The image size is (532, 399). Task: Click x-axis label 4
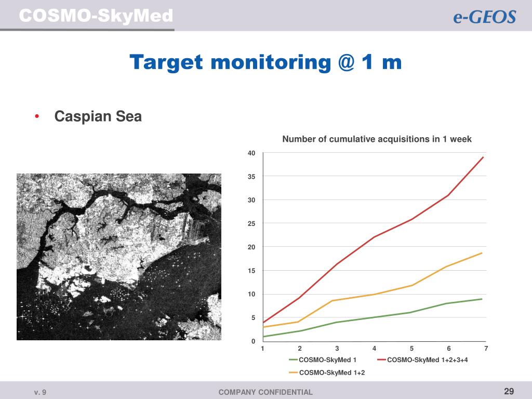[374, 349]
